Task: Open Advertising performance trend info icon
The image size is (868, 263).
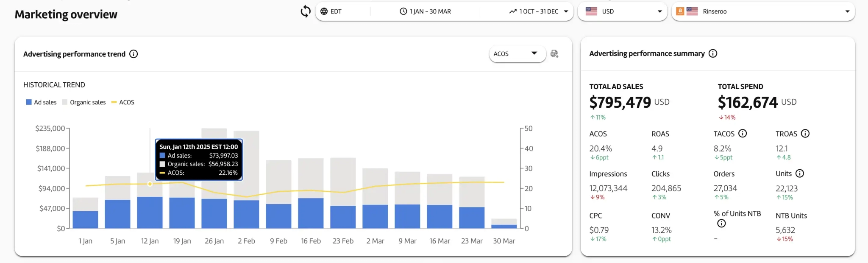Action: pos(134,54)
